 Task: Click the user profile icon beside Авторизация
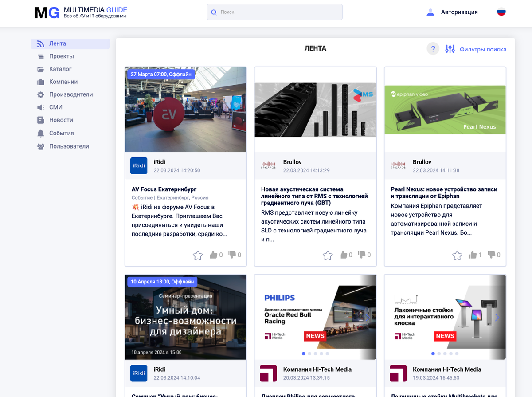[x=430, y=12]
